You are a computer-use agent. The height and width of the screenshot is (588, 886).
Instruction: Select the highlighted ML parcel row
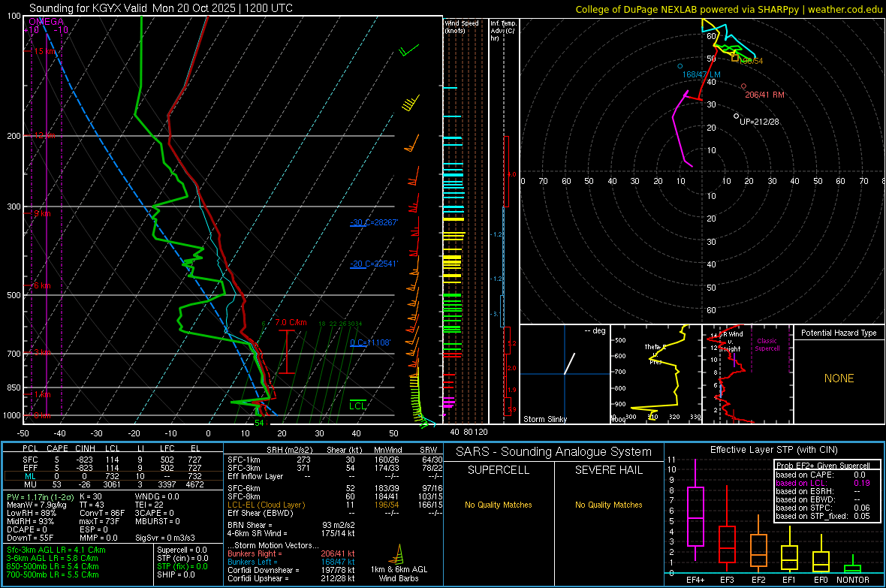coord(113,476)
